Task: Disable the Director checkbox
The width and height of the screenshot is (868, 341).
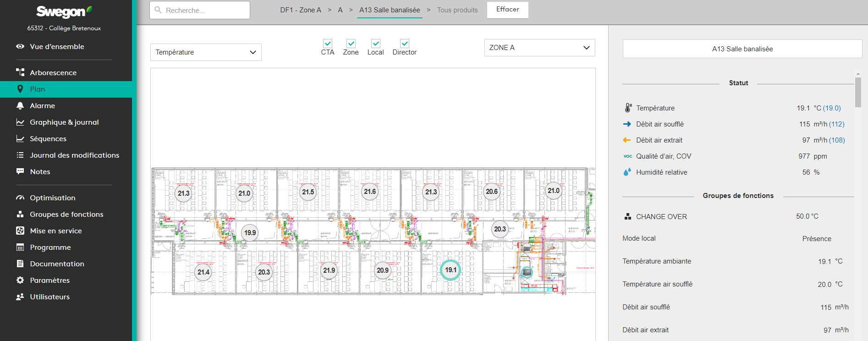Action: point(405,44)
